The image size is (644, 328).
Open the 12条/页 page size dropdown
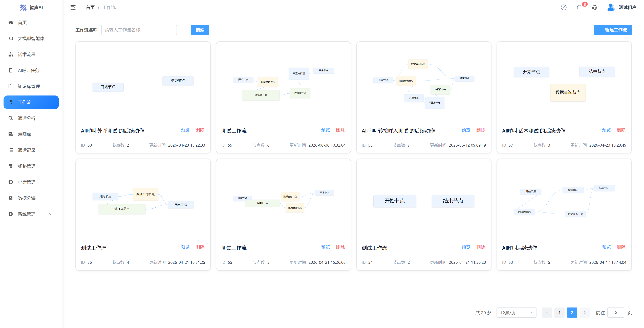tap(516, 313)
